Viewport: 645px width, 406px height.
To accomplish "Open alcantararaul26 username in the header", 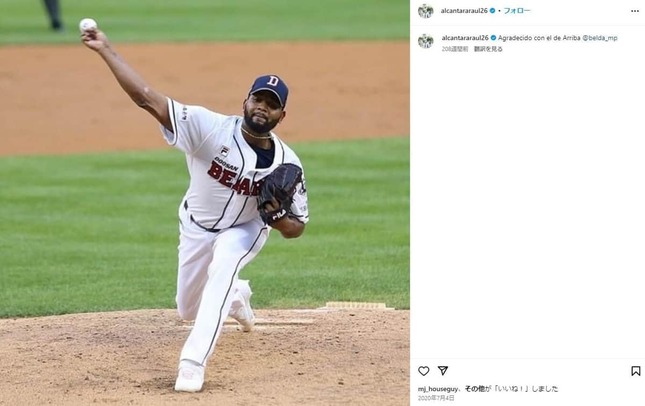I will pos(464,11).
